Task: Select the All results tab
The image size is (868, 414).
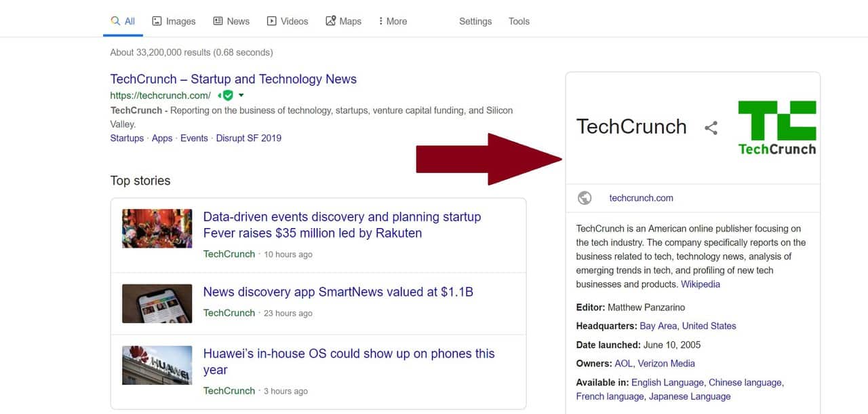Action: pos(123,21)
